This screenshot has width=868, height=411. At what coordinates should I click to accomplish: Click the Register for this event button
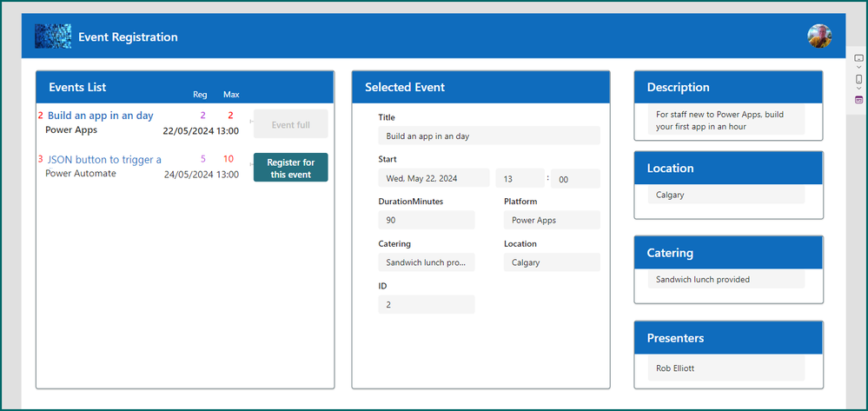coord(290,168)
